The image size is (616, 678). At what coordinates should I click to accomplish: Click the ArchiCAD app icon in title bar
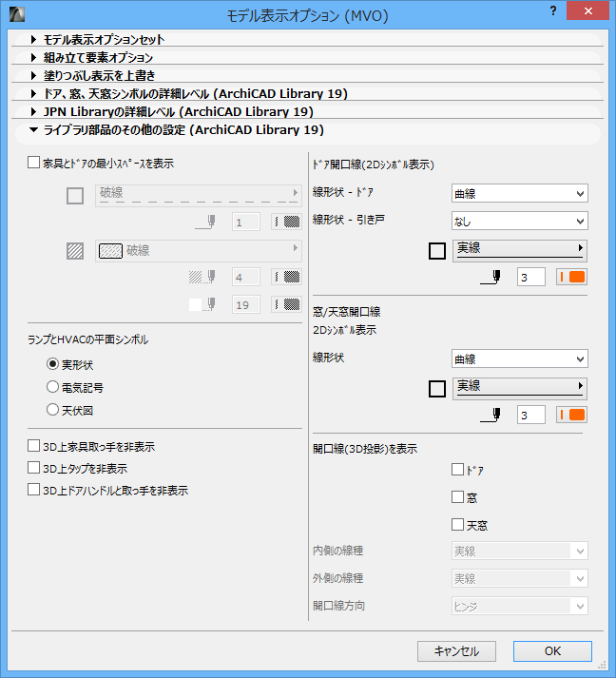click(x=17, y=14)
